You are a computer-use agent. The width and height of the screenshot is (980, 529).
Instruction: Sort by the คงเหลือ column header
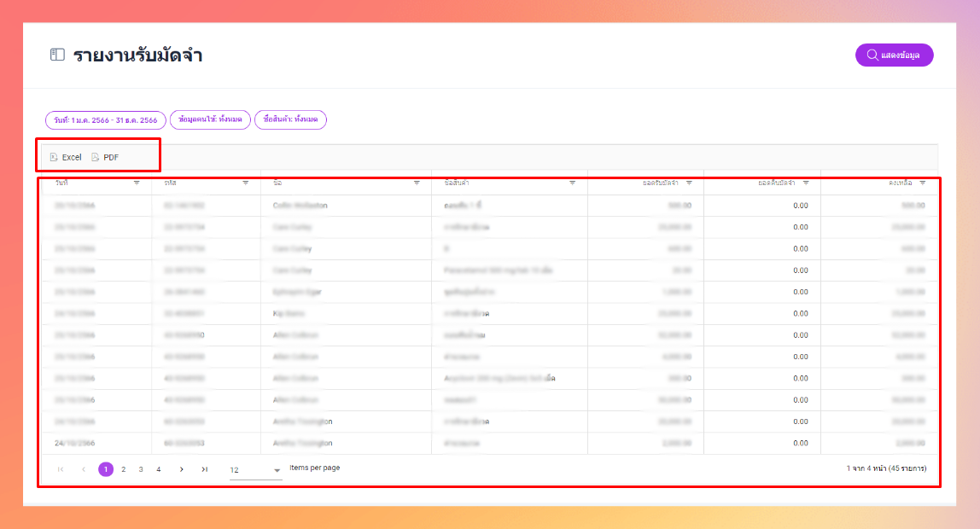tap(901, 183)
